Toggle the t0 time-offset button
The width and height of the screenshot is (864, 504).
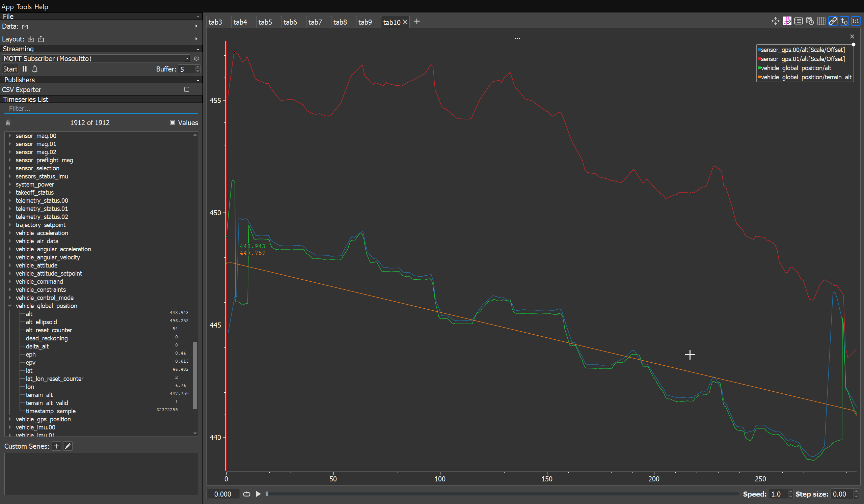[844, 21]
